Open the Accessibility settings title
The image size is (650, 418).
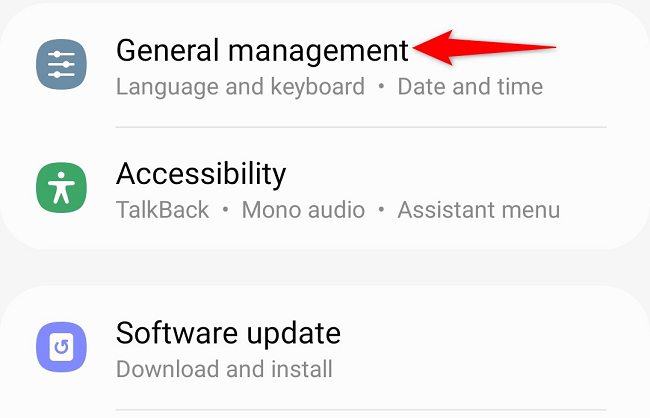[201, 174]
